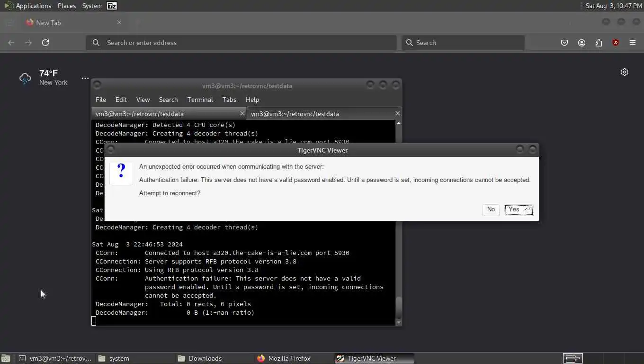Click 'Detected 4 CPU core(s)' line

(x=165, y=125)
